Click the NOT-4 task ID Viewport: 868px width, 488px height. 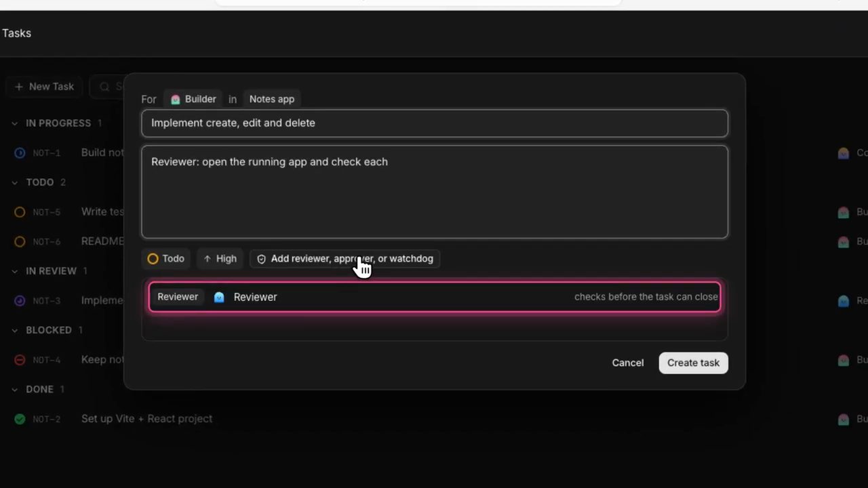47,360
